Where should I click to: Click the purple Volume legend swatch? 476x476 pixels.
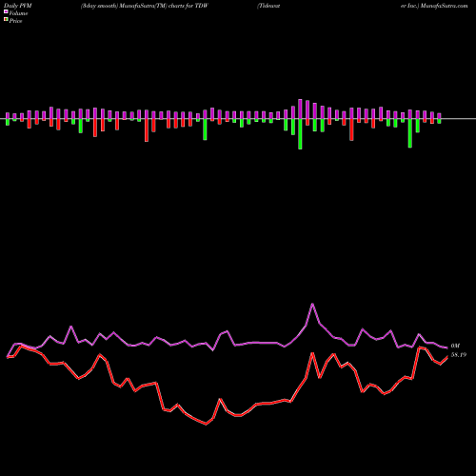pos(6,12)
